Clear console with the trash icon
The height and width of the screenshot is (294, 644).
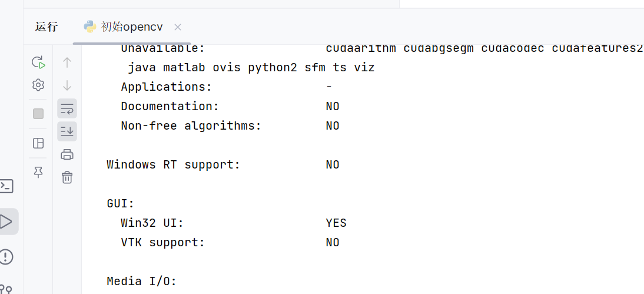pyautogui.click(x=67, y=177)
